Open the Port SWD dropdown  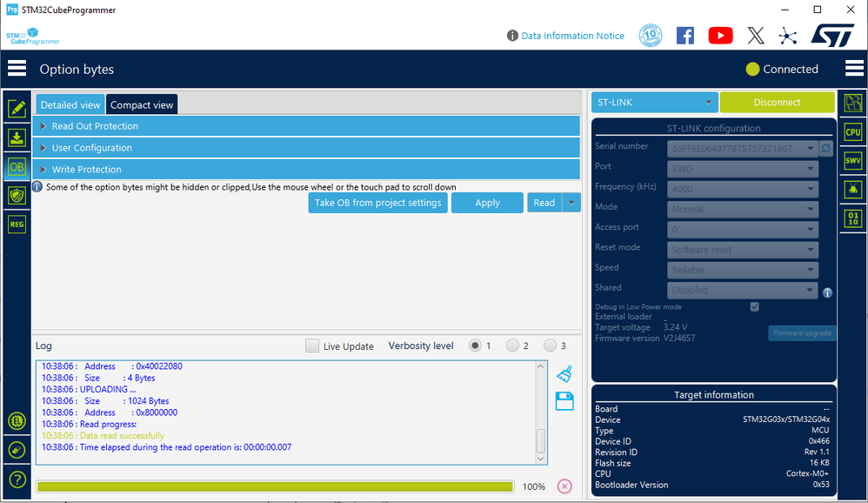tap(742, 169)
